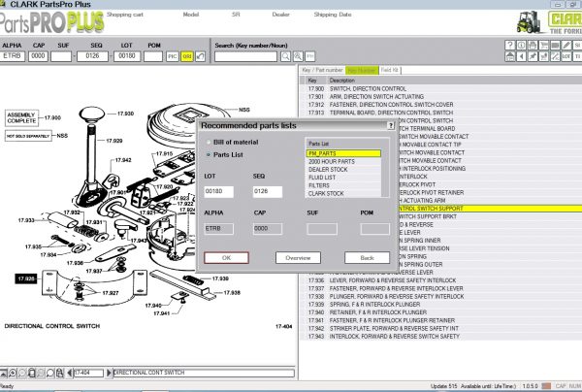The width and height of the screenshot is (582, 392).
Task: Switch to the Key / Part number tab
Action: pyautogui.click(x=322, y=70)
